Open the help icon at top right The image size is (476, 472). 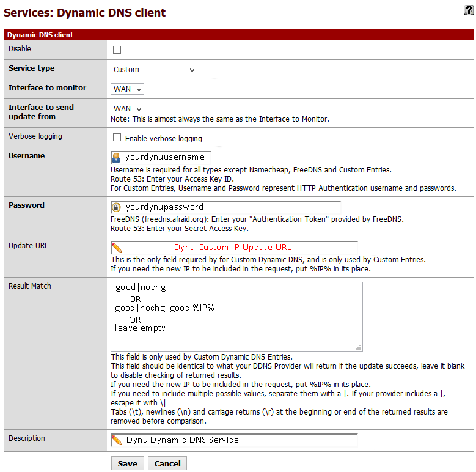469,10
